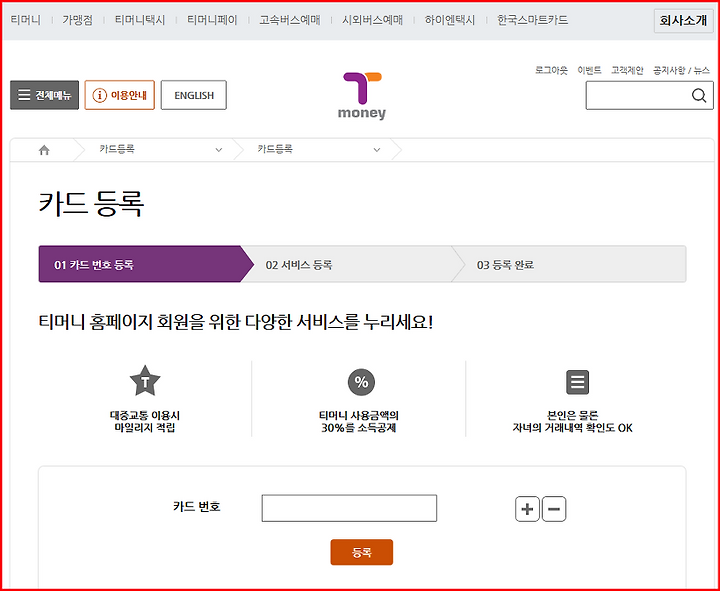Open the 이벤트 events link
The height and width of the screenshot is (591, 720).
[589, 70]
